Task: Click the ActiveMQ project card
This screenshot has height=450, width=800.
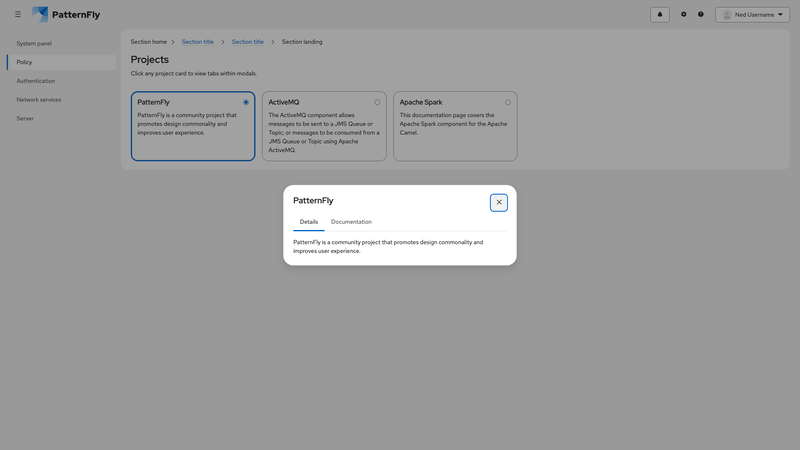Action: pos(324,126)
